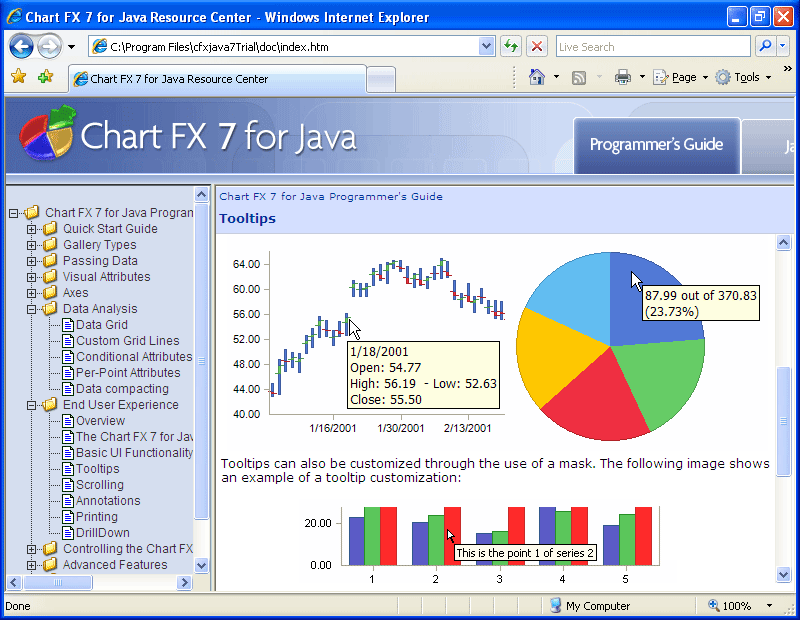
Task: Click the address bar with index.htm path
Action: pos(284,47)
